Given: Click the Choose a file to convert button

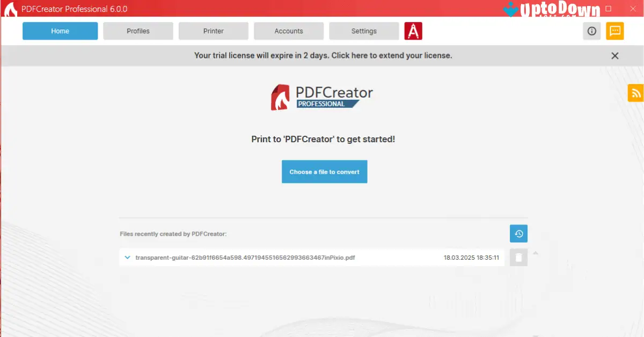Looking at the screenshot, I should pos(324,171).
